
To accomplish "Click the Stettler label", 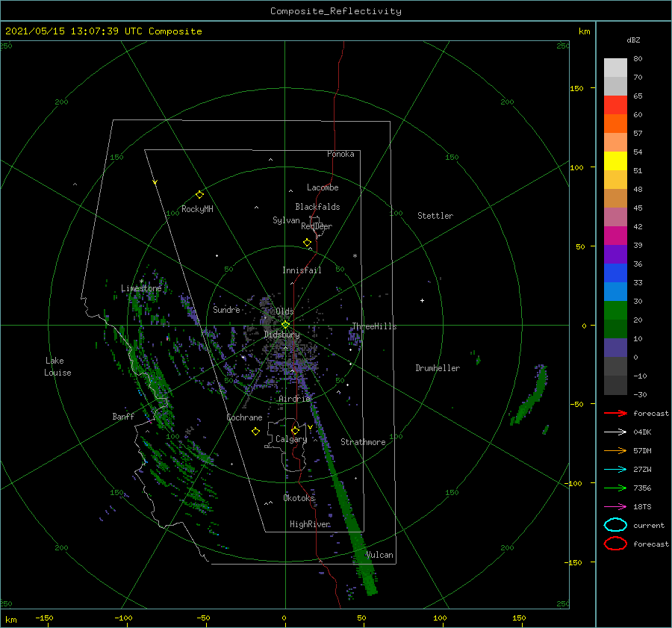I will tap(435, 216).
